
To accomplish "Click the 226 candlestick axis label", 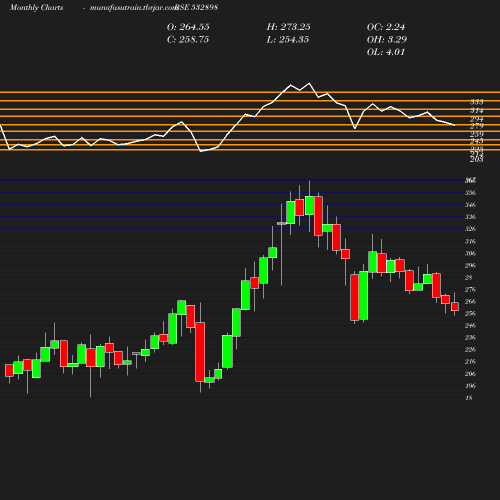I will [x=470, y=349].
